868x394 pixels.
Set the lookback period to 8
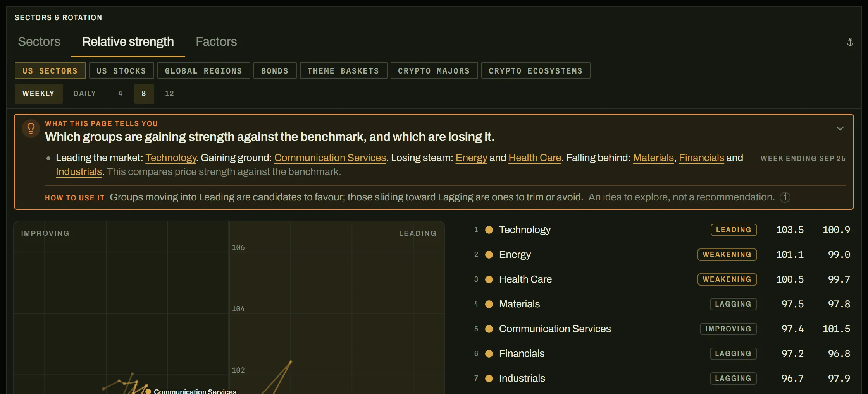144,94
